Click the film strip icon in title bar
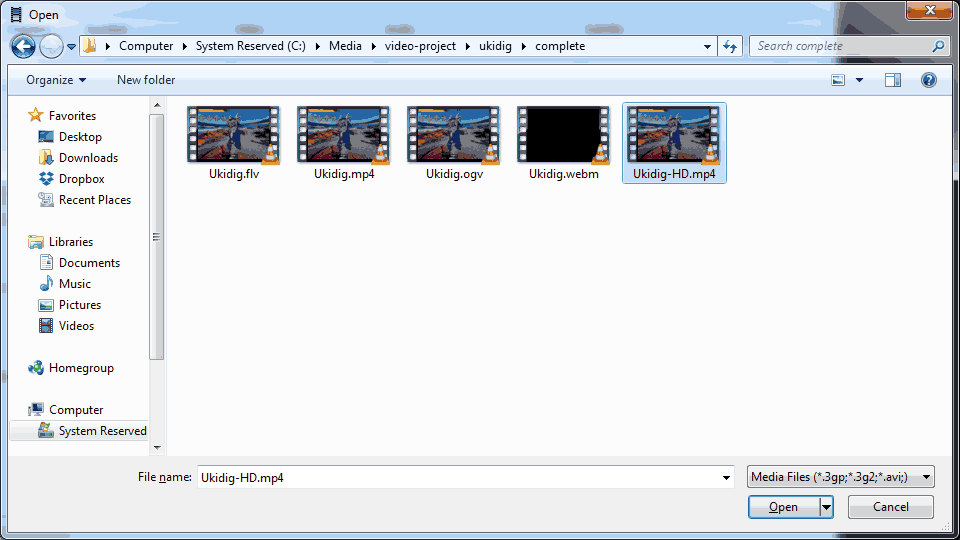Viewport: 960px width, 540px height. click(17, 15)
